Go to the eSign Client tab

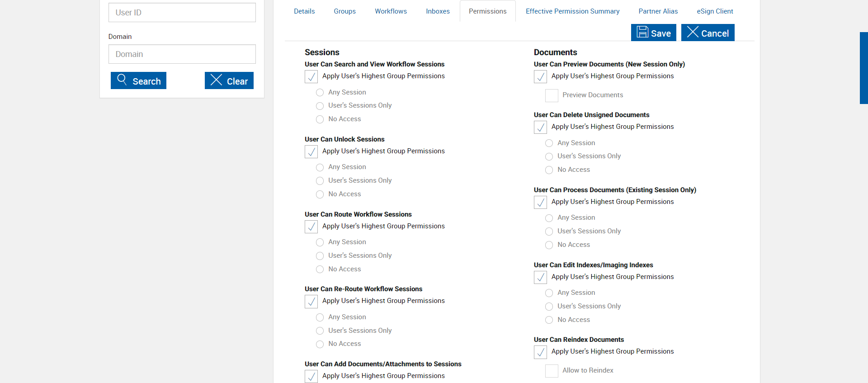[x=715, y=11]
